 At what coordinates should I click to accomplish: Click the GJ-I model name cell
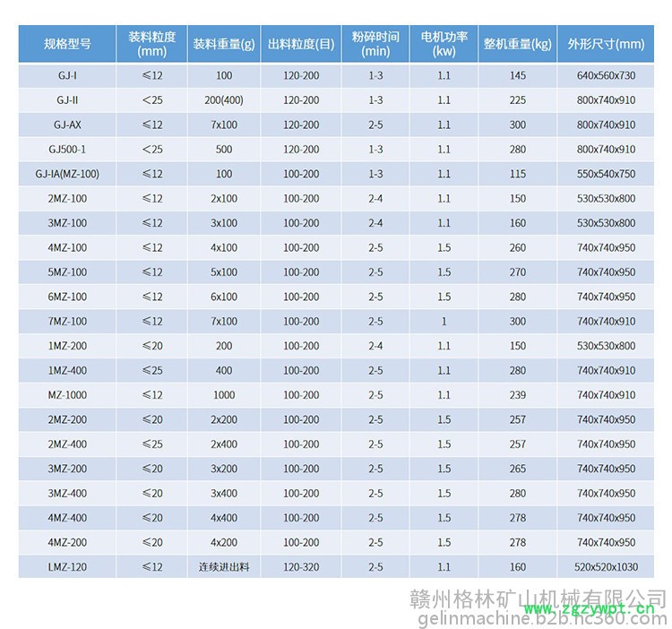(x=67, y=75)
